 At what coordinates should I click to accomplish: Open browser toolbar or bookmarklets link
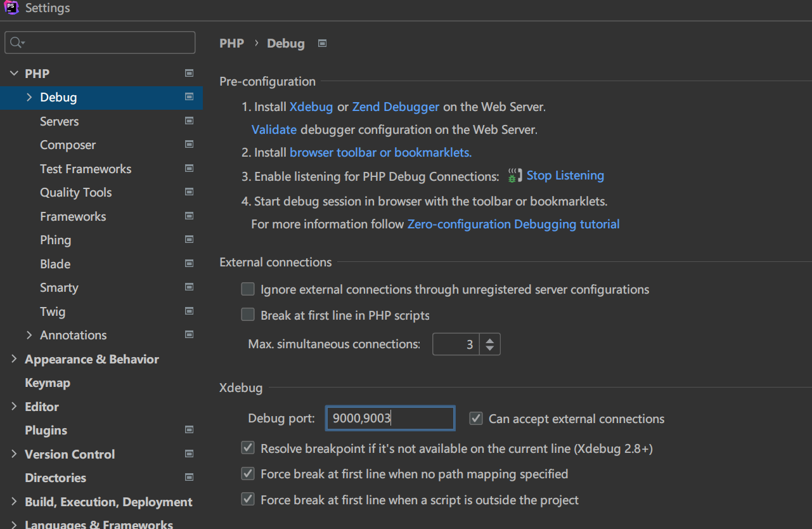click(380, 152)
